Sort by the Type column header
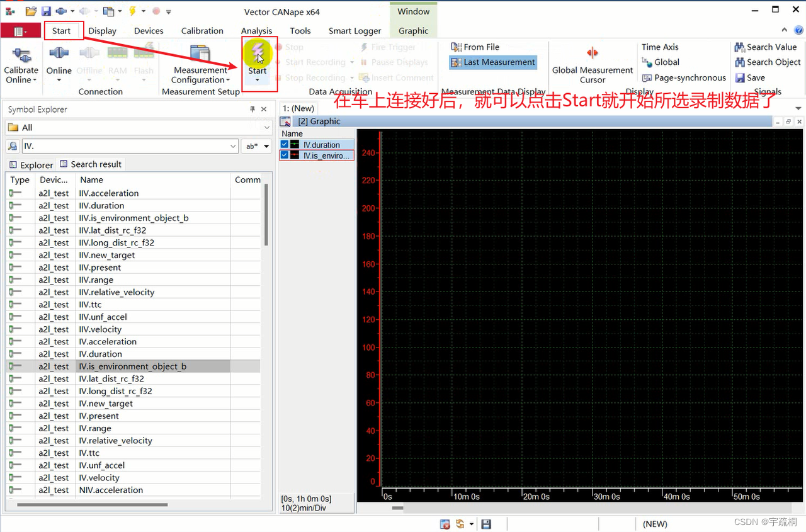Image resolution: width=806 pixels, height=532 pixels. (x=20, y=180)
